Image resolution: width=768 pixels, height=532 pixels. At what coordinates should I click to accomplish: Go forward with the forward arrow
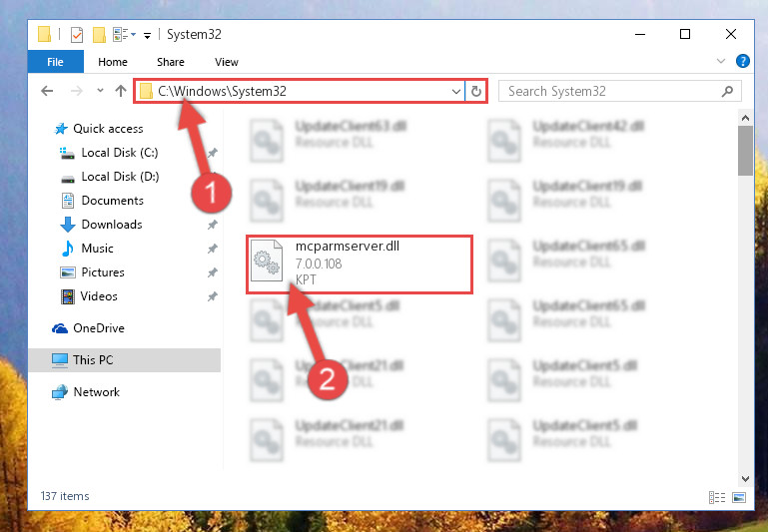77,91
